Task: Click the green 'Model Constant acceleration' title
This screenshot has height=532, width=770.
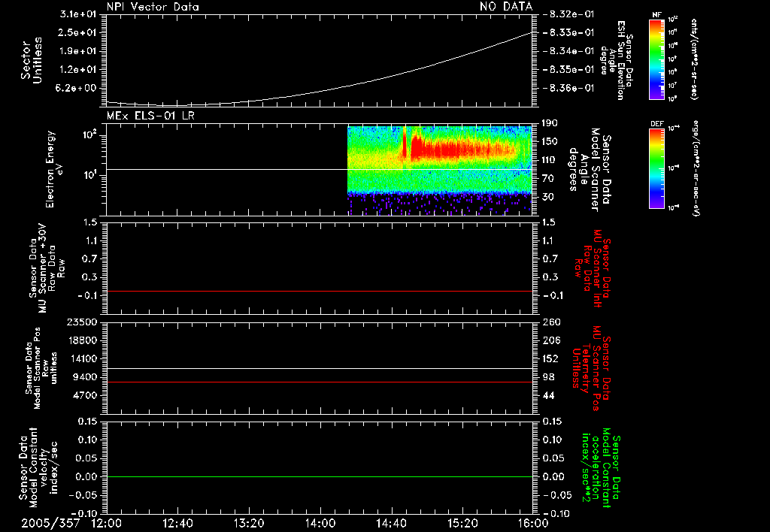Action: (x=601, y=468)
